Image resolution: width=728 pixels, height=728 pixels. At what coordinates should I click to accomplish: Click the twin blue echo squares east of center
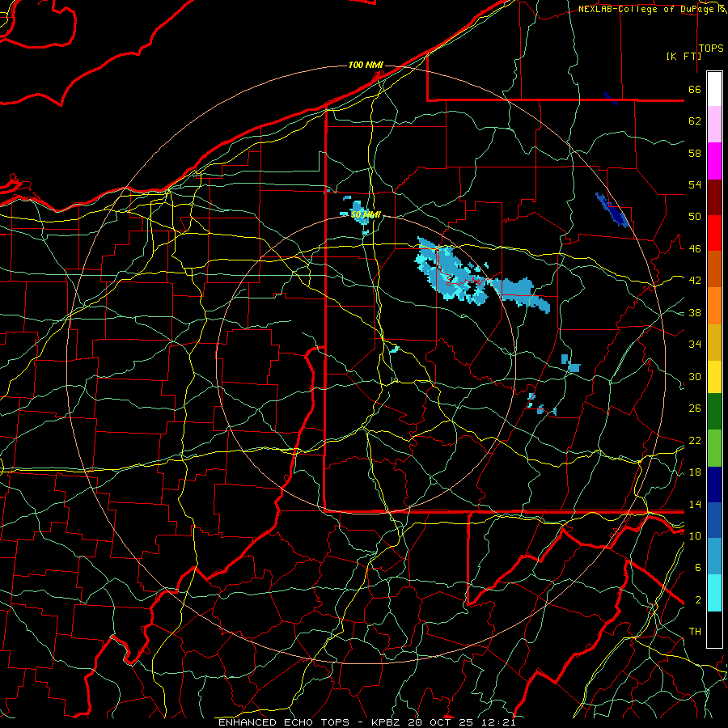pyautogui.click(x=571, y=363)
